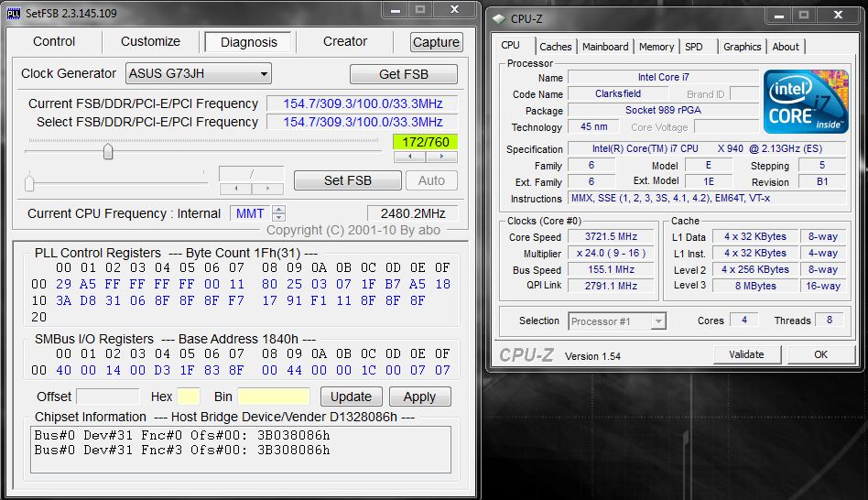Viewport: 868px width, 500px height.
Task: Click the Threads value 8
Action: click(830, 320)
